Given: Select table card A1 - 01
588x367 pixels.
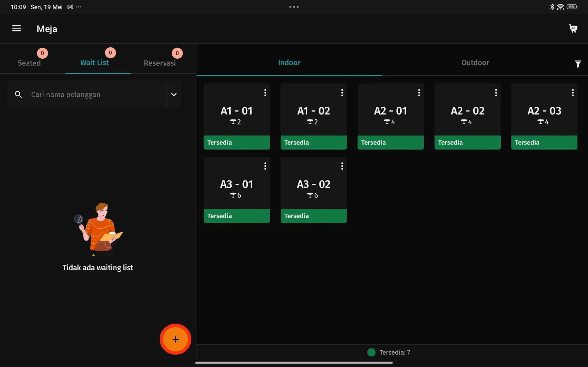Looking at the screenshot, I should [236, 116].
